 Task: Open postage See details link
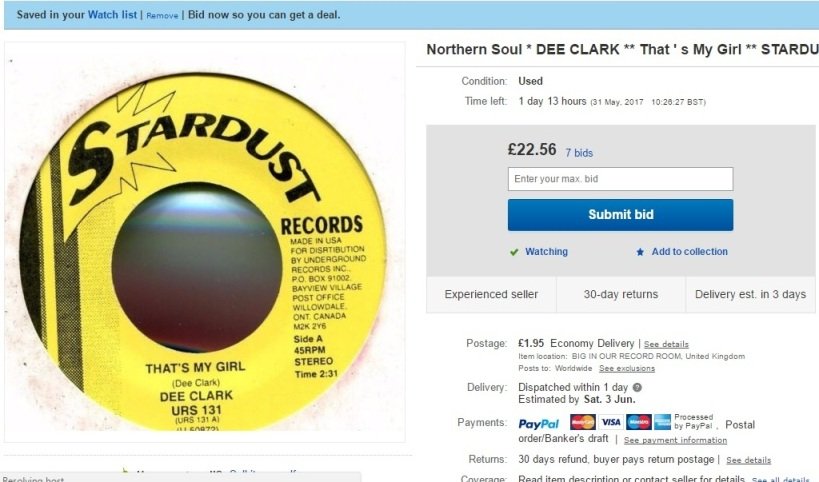[x=666, y=344]
